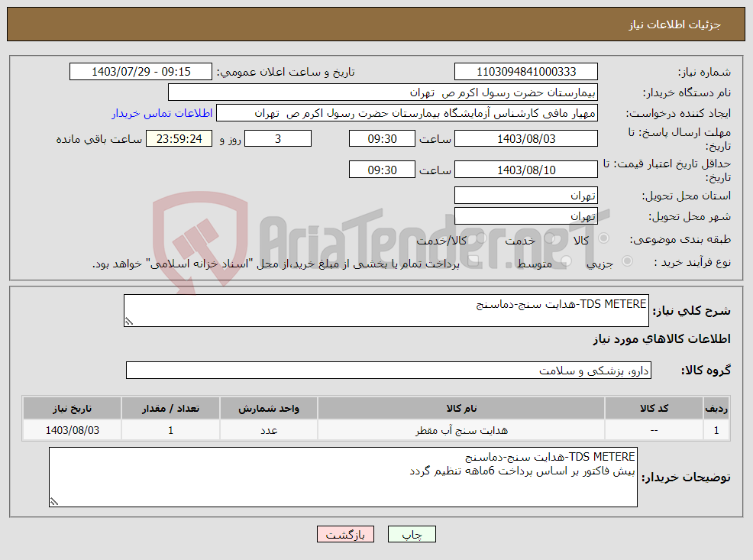This screenshot has width=753, height=560.
Task: Click price validity time 09:30 field
Action: click(x=382, y=170)
